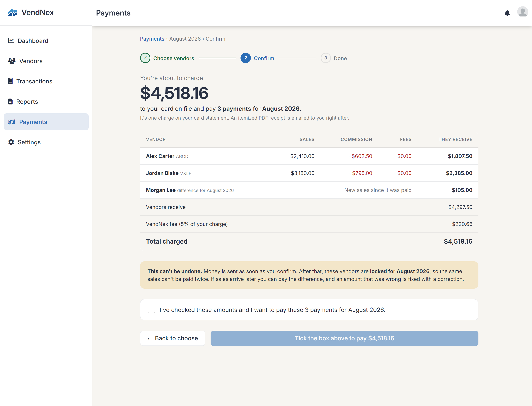Click the Transactions receipt icon

click(10, 81)
